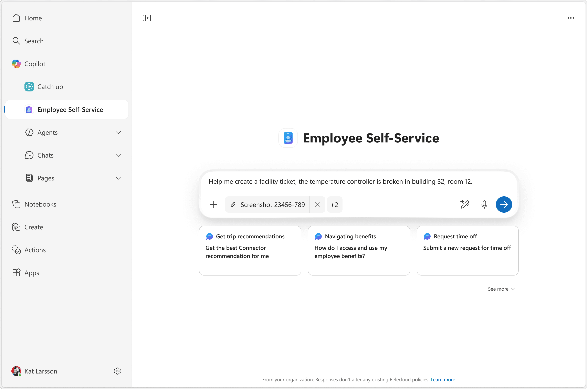Open Catch up in sidebar
The image size is (588, 389).
50,87
